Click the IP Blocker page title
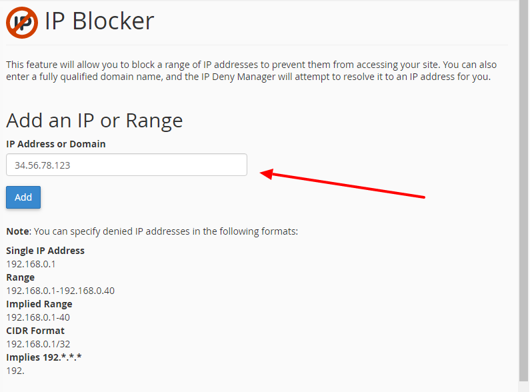 pyautogui.click(x=99, y=21)
